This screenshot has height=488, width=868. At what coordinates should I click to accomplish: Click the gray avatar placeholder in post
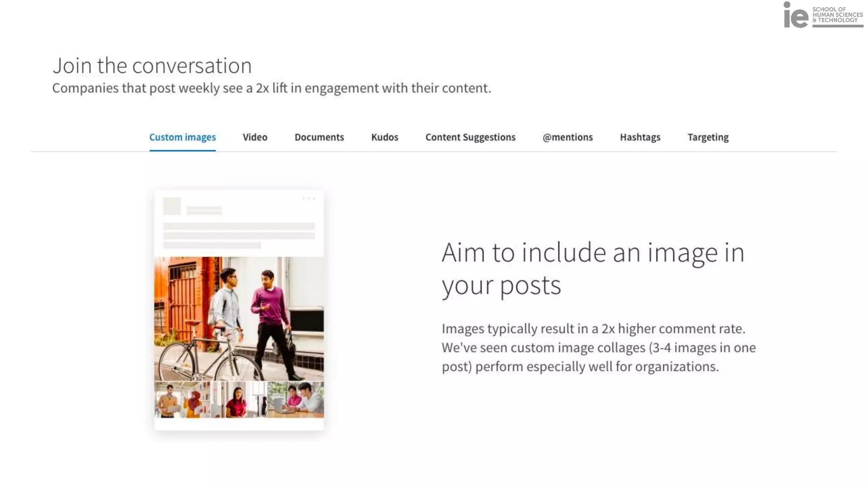coord(172,206)
